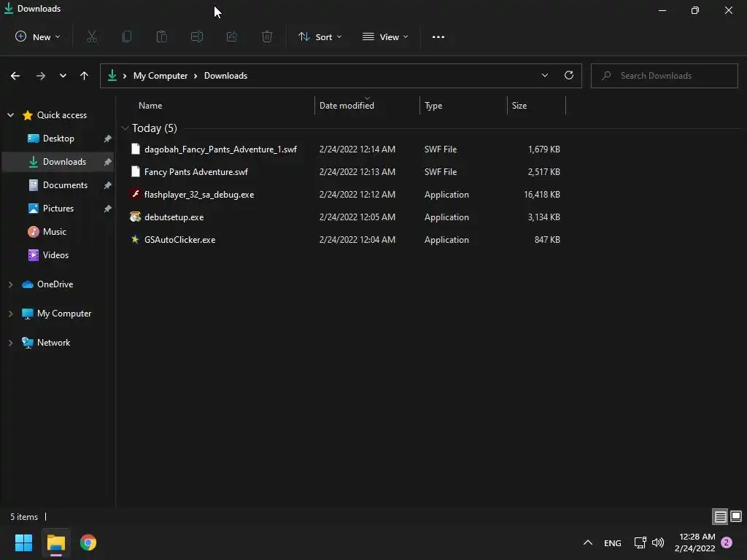Open the See more ellipsis menu
Viewport: 747px width, 560px height.
click(x=438, y=36)
